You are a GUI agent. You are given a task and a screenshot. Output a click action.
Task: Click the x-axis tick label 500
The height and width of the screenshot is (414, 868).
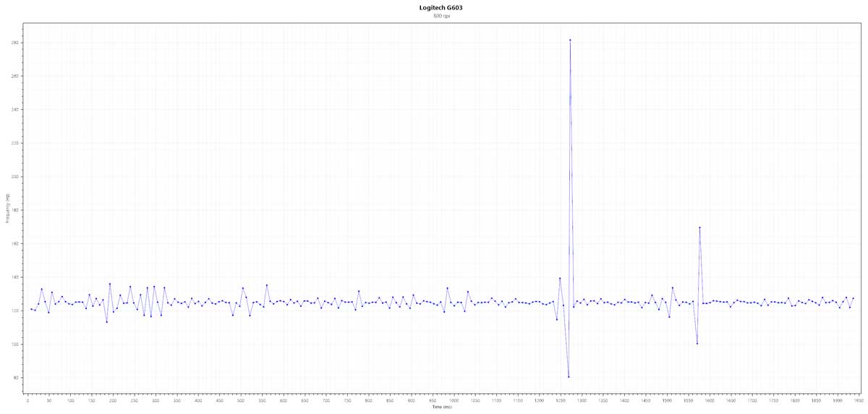point(240,400)
